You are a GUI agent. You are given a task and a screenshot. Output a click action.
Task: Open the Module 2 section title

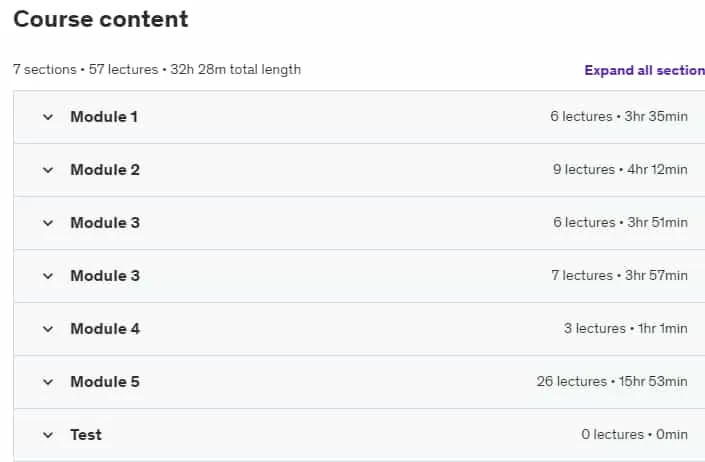click(105, 170)
